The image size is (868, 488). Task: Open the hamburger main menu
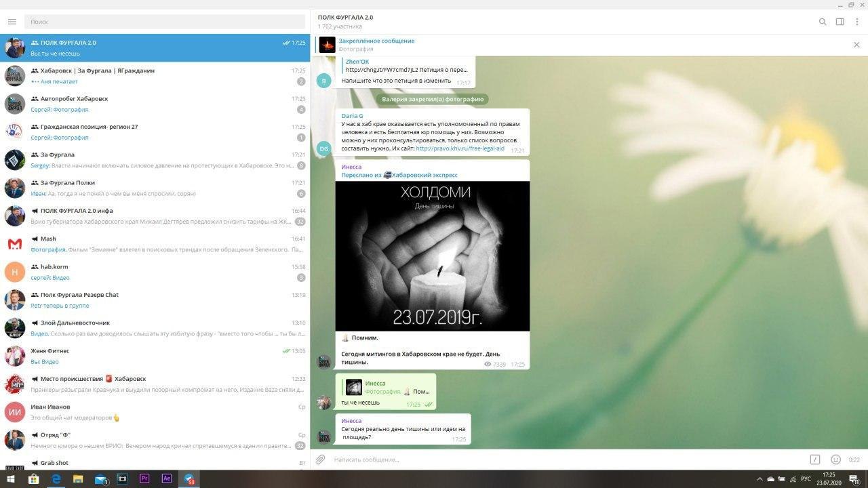click(12, 22)
